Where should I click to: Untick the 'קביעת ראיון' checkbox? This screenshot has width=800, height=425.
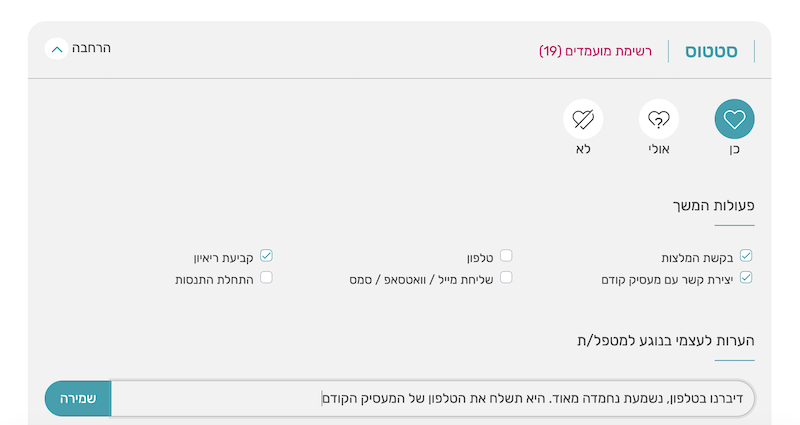coord(267,256)
